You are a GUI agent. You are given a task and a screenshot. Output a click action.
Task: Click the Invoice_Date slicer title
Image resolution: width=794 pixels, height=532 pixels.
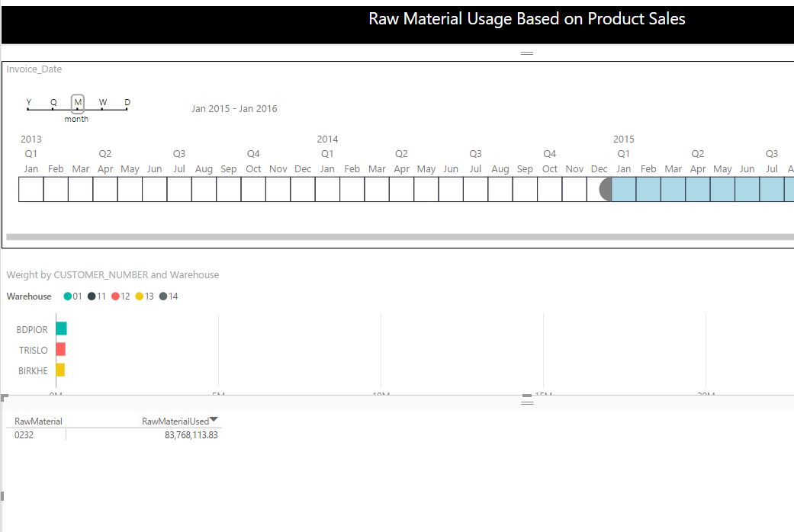[34, 69]
